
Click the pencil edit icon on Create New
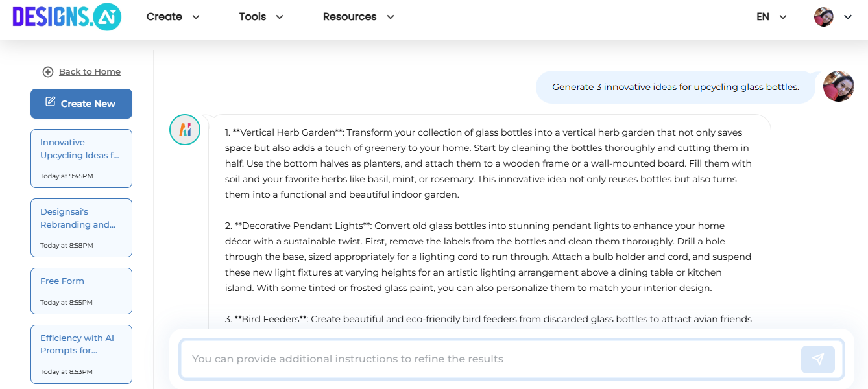point(51,102)
